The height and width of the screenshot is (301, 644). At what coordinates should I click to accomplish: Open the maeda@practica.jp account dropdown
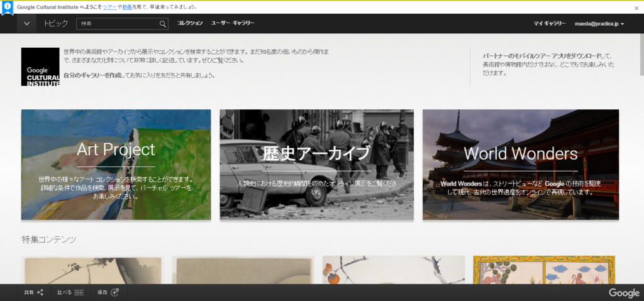(x=599, y=24)
